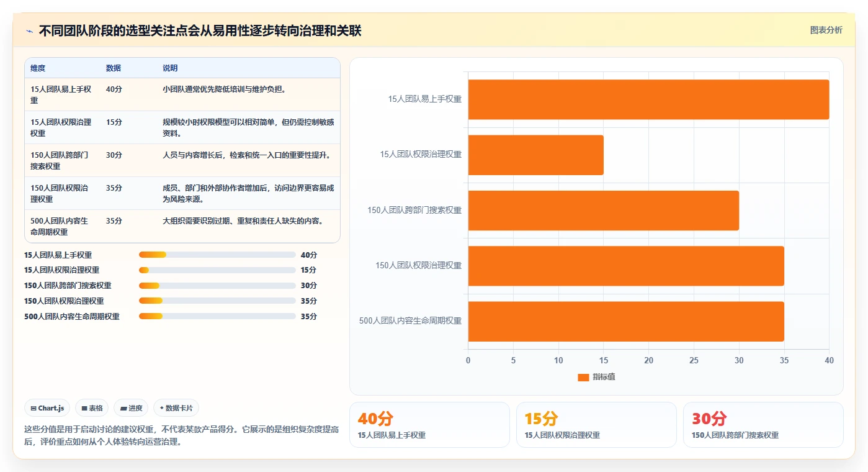The height and width of the screenshot is (472, 868).
Task: Click the chart bar for 500人团队内容生命周期权重
Action: 626,321
